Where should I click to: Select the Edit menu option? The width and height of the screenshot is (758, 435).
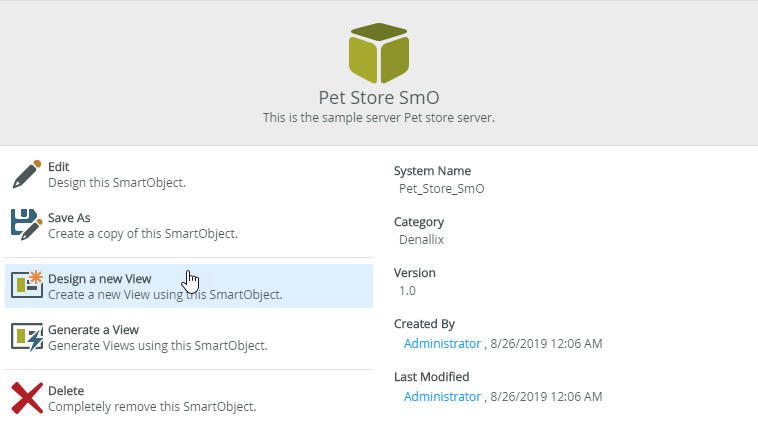coord(59,167)
